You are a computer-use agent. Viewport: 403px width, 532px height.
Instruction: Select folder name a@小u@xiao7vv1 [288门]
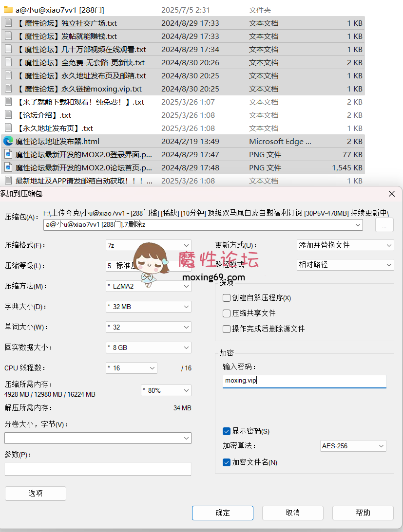pos(60,10)
